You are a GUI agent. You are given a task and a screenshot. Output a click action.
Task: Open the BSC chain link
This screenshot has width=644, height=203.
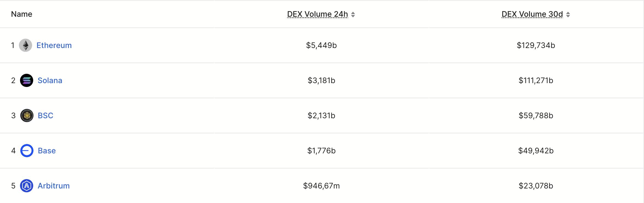[46, 115]
